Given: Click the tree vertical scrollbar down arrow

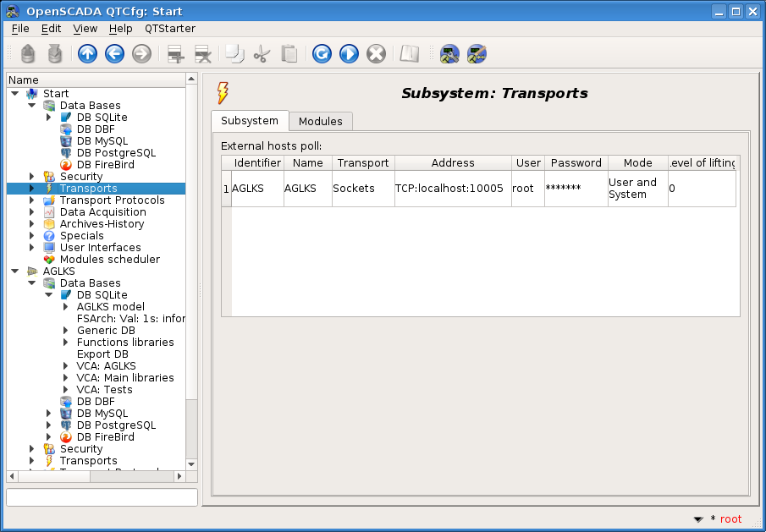Looking at the screenshot, I should click(x=191, y=464).
